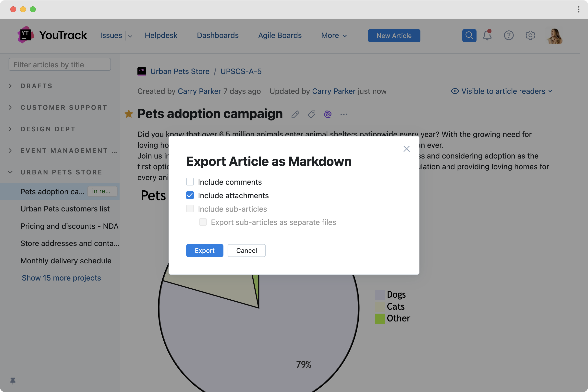
Task: Collapse the Urban Pets Store section
Action: [x=11, y=172]
